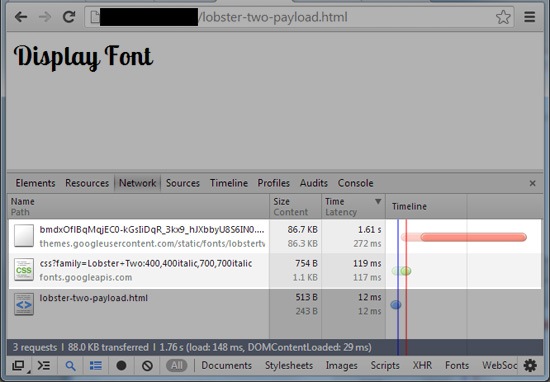This screenshot has width=550, height=382.
Task: Open the Chrome hamburger menu
Action: 530,17
